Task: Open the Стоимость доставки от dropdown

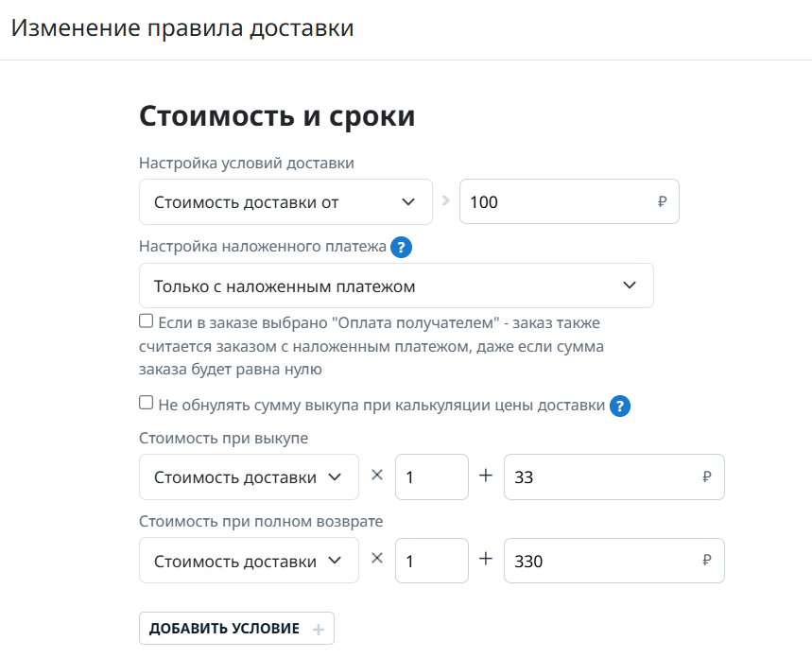Action: [x=285, y=202]
